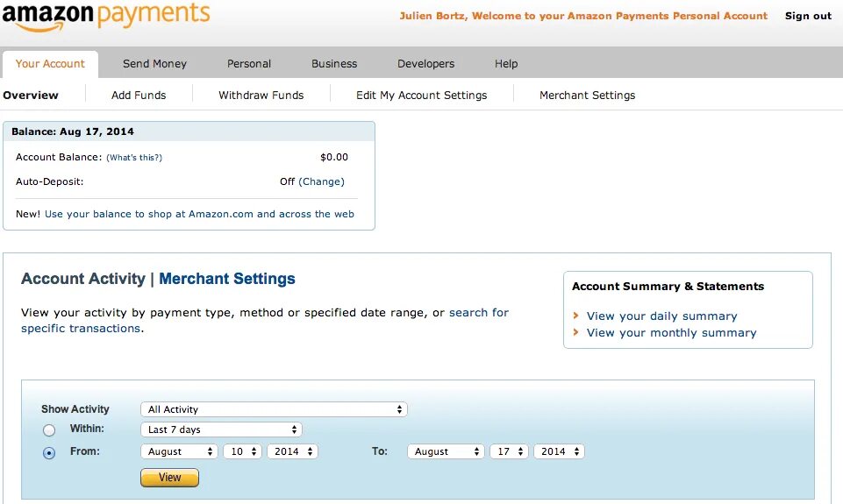843x504 pixels.
Task: Click the yellow View button
Action: (x=170, y=477)
